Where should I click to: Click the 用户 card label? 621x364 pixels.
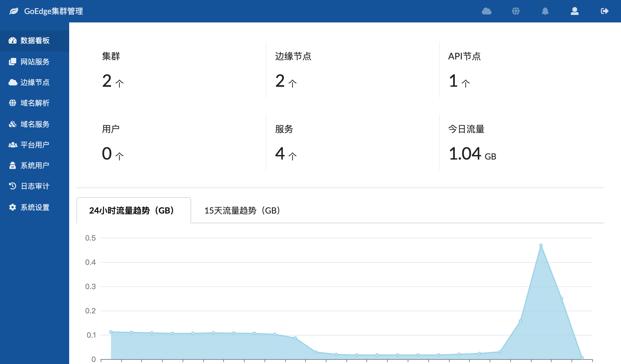pos(111,129)
